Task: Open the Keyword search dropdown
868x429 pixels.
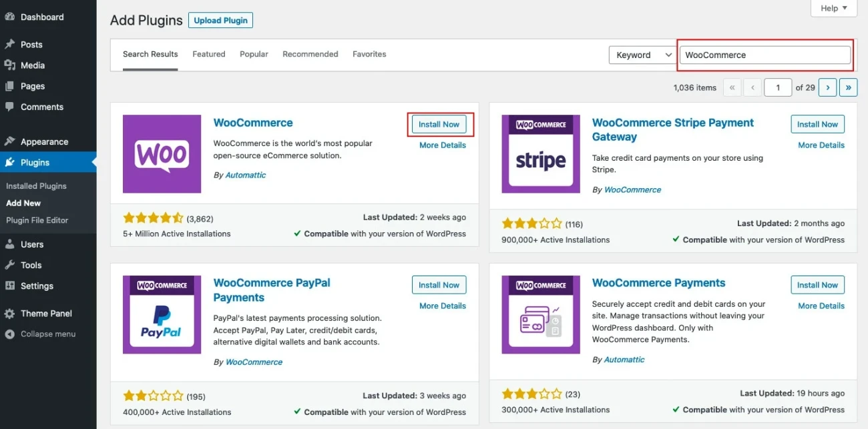Action: coord(642,55)
